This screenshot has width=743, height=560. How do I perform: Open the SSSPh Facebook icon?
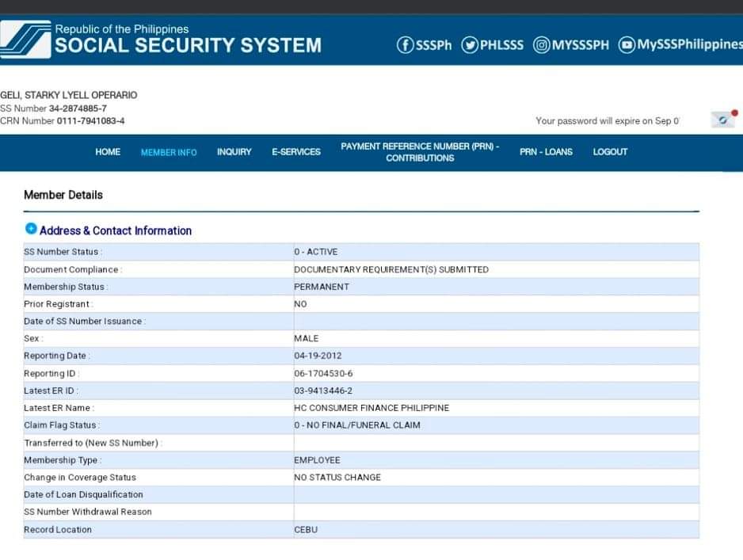pyautogui.click(x=406, y=45)
